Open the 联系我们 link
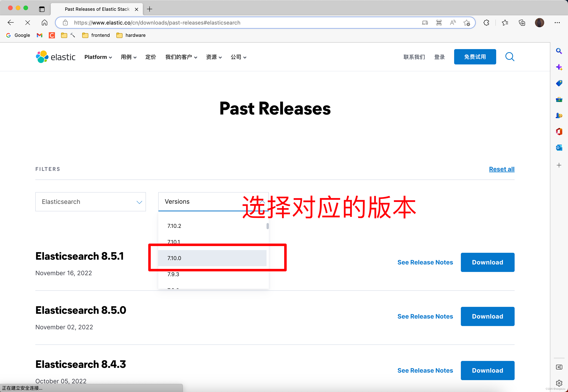568x392 pixels. (x=414, y=57)
